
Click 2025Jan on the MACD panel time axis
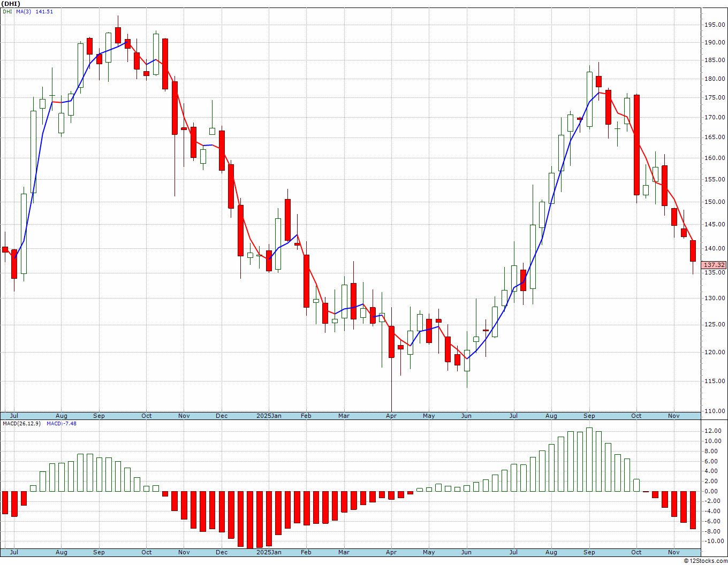(269, 552)
